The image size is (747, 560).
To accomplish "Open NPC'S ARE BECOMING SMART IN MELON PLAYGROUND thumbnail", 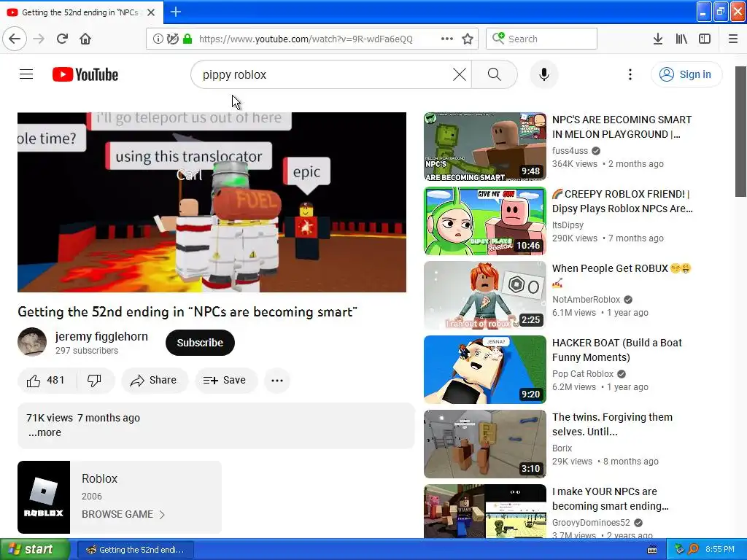I will click(485, 147).
